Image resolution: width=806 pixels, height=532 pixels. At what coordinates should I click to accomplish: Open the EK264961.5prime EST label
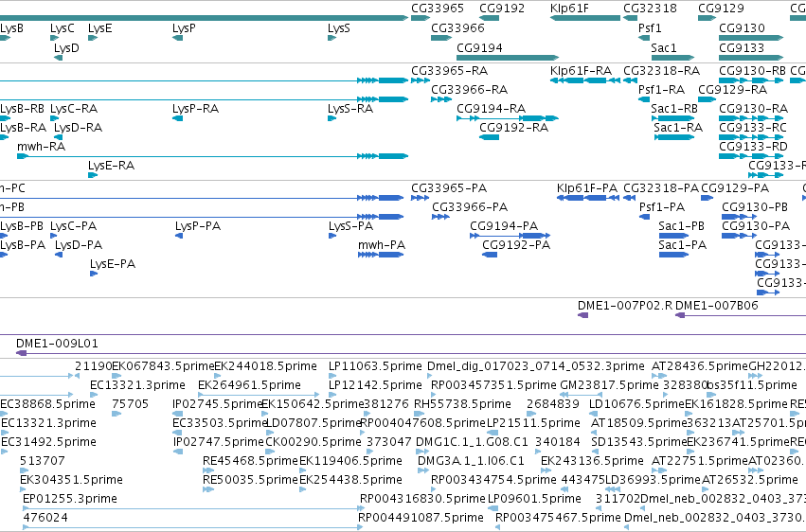pyautogui.click(x=249, y=385)
